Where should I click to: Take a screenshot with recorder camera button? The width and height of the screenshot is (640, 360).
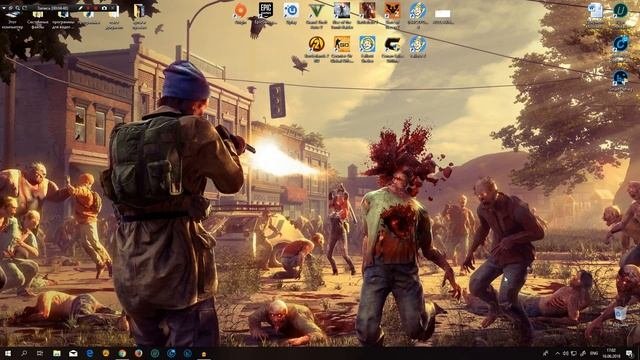coord(104,8)
